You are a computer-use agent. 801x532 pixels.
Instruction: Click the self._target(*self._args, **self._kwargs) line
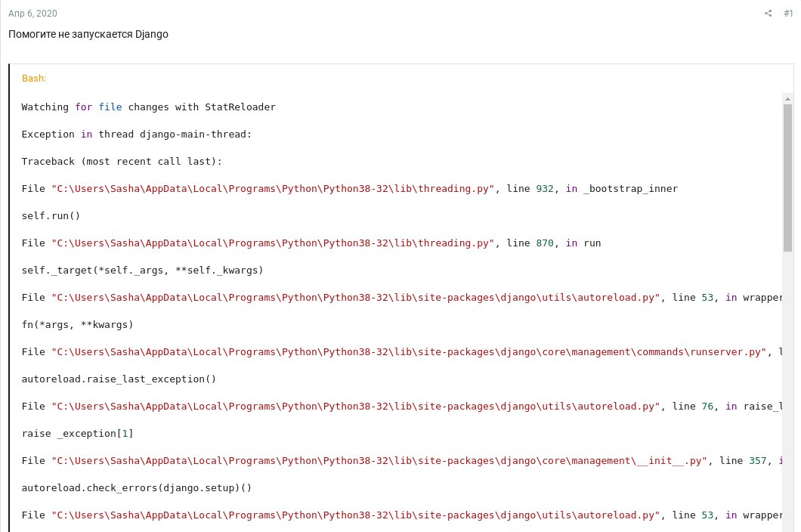click(142, 270)
